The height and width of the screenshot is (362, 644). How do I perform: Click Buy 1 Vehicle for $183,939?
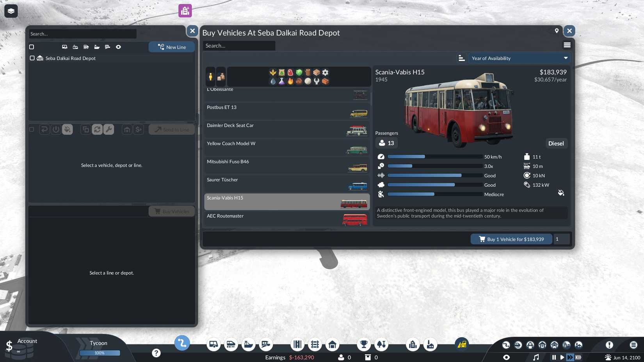tap(511, 239)
